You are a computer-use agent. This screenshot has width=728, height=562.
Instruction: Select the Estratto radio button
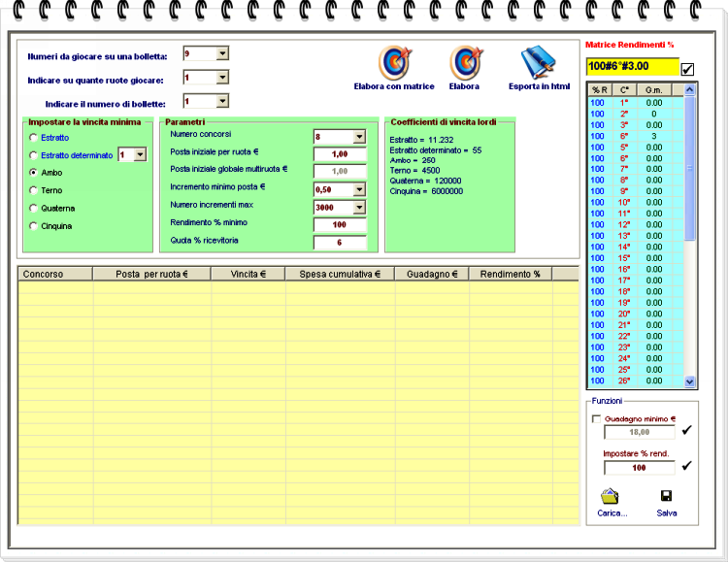tap(35, 138)
